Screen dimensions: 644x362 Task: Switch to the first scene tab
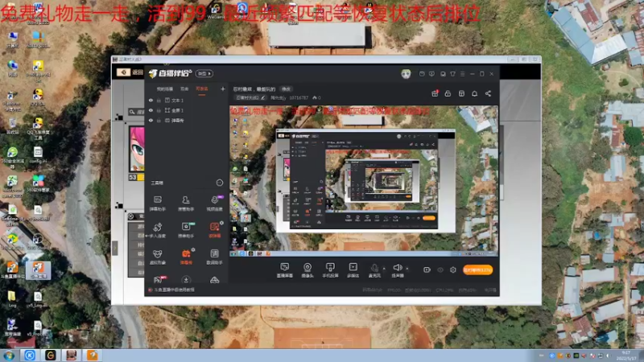click(x=165, y=89)
